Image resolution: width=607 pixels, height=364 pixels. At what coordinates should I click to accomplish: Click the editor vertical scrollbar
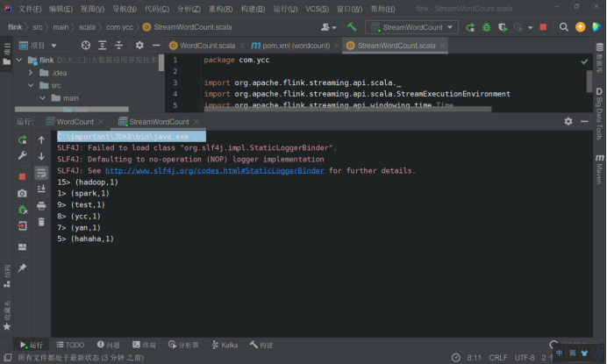click(x=589, y=82)
